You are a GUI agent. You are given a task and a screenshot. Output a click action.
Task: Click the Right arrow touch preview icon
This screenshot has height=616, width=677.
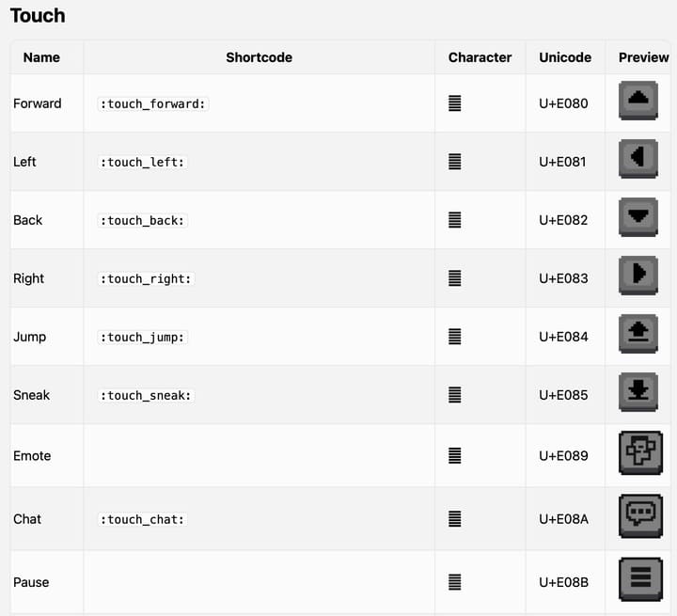(638, 275)
